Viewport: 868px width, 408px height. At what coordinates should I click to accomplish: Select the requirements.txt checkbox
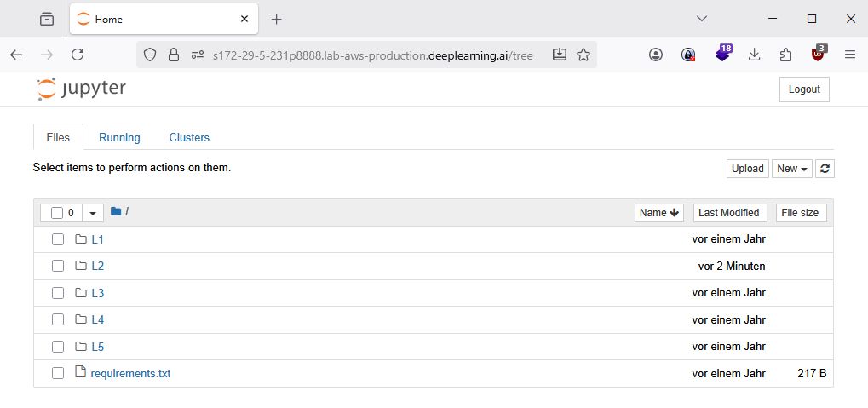tap(58, 373)
